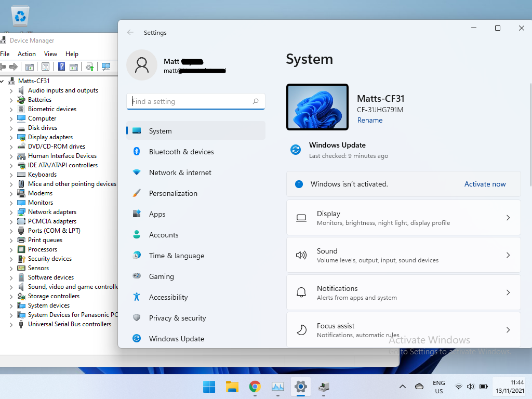
Task: Click the Accessibility figure icon in sidebar
Action: (137, 297)
